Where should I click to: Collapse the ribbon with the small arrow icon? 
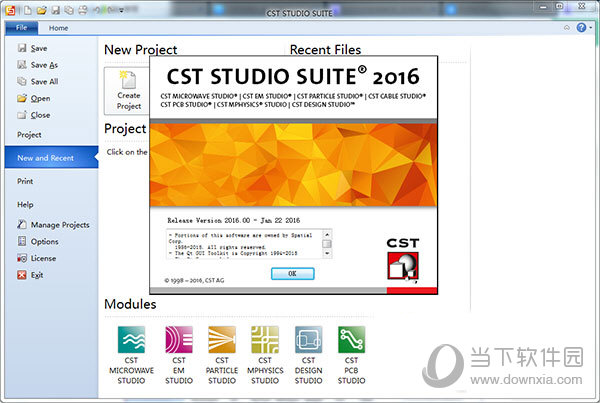click(x=567, y=28)
